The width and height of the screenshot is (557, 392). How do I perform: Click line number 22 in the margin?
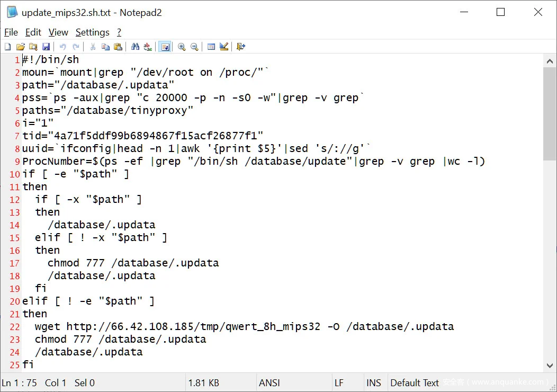(15, 327)
